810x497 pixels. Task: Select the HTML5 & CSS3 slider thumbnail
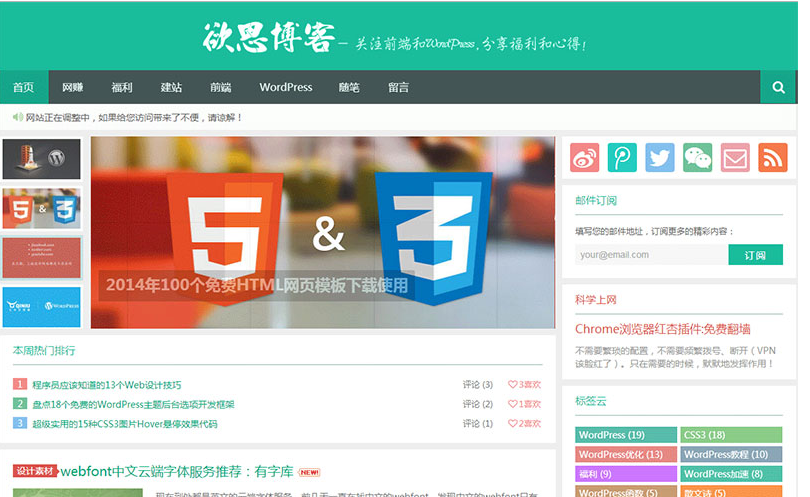(x=41, y=208)
